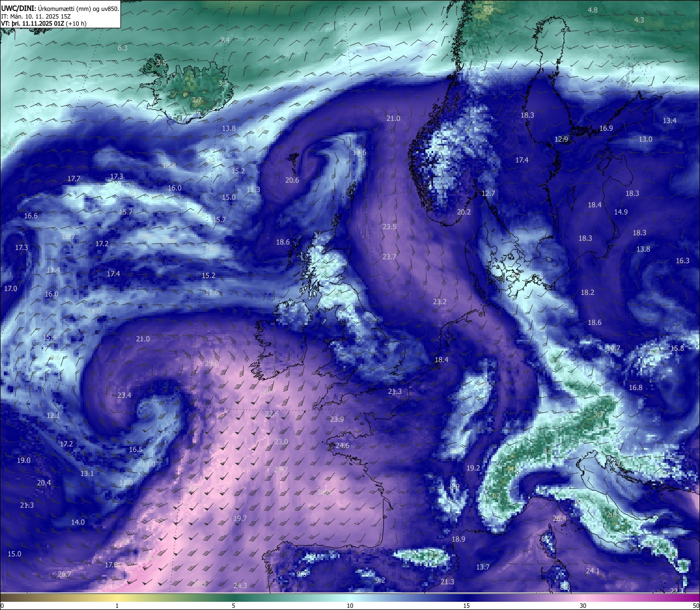Click the 13.1 value on the map

[x=87, y=473]
